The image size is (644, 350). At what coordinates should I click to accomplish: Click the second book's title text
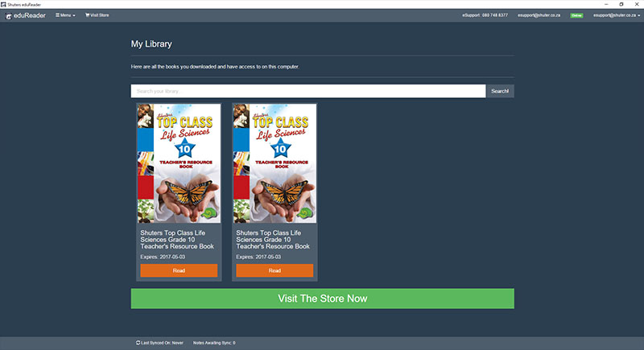click(x=273, y=240)
